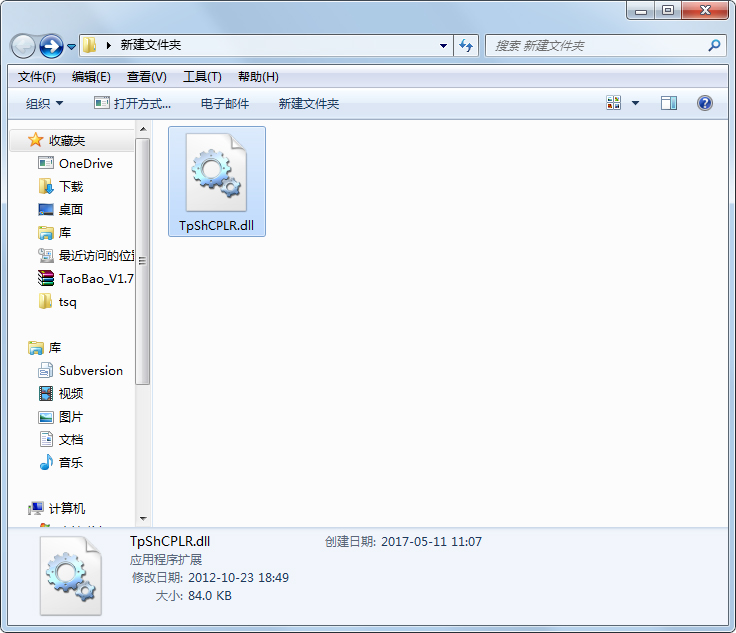The image size is (736, 633).
Task: Open the 查看(V) menu
Action: 146,76
